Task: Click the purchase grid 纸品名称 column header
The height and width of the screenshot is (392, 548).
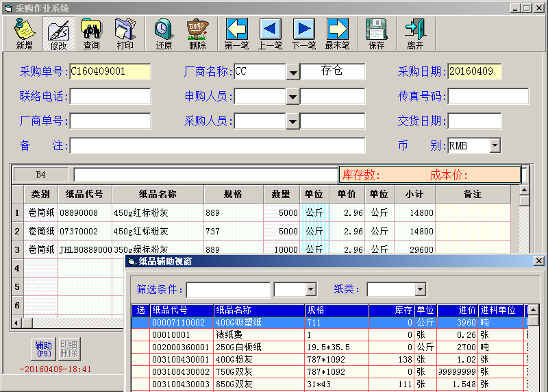Action: [158, 194]
